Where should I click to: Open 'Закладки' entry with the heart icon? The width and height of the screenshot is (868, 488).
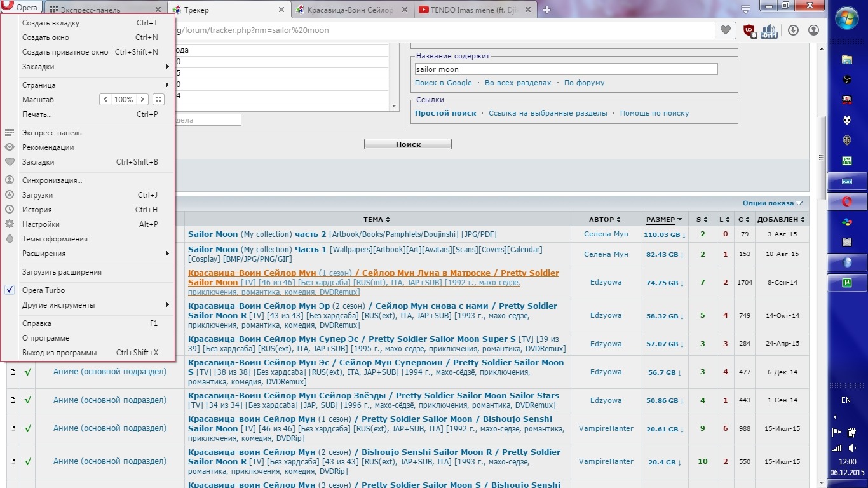point(88,162)
